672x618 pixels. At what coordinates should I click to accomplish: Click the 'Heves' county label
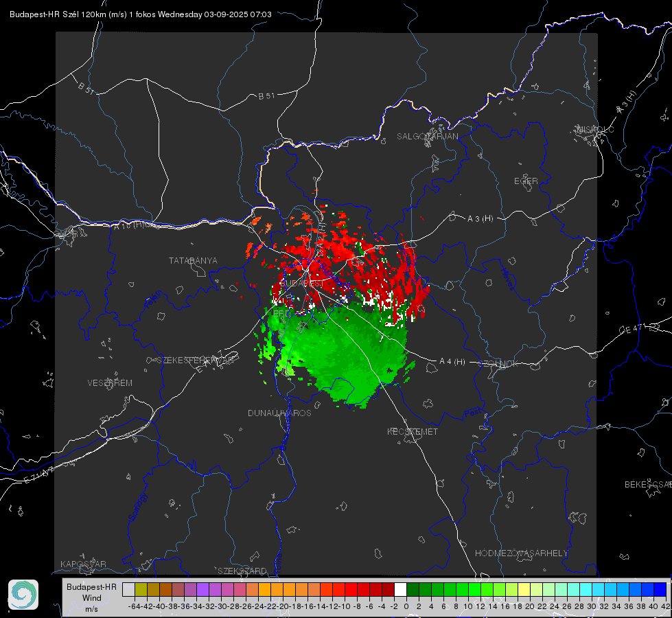[507, 279]
